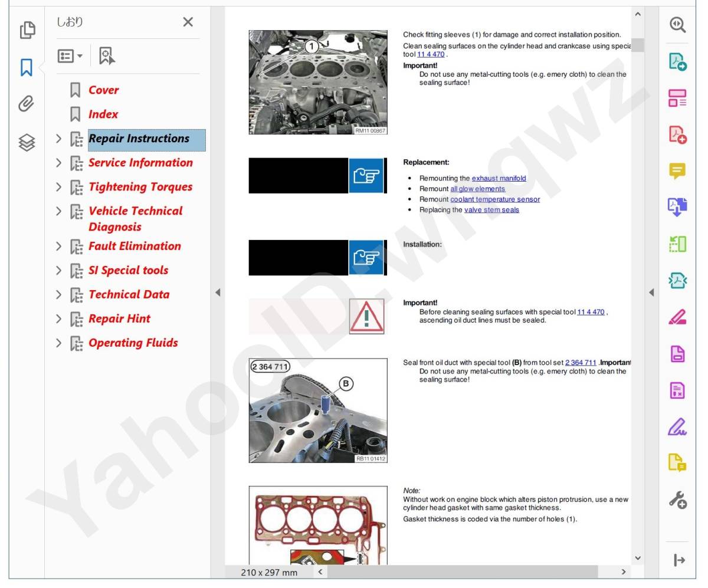The image size is (708, 588).
Task: Close the しおり bookmarks panel
Action: point(188,22)
